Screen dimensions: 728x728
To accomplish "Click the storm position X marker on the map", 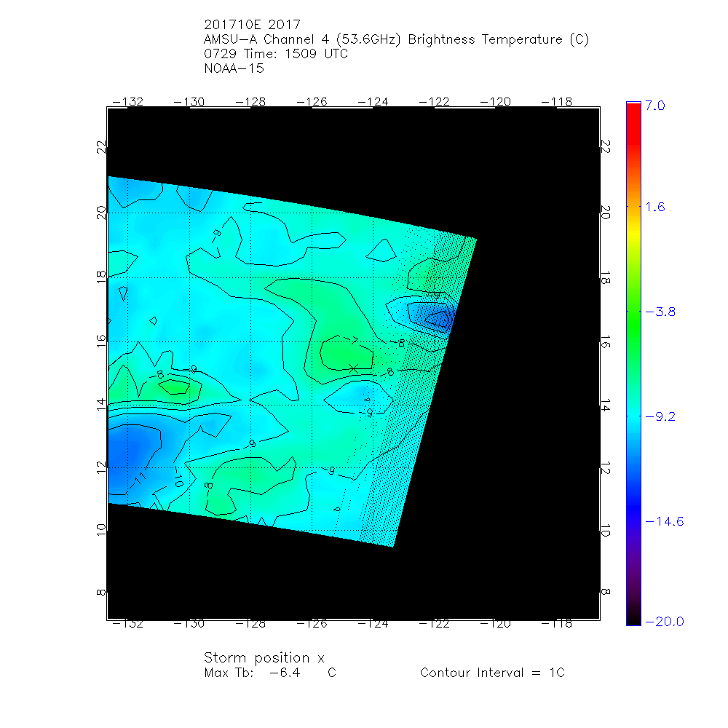I will pyautogui.click(x=353, y=369).
